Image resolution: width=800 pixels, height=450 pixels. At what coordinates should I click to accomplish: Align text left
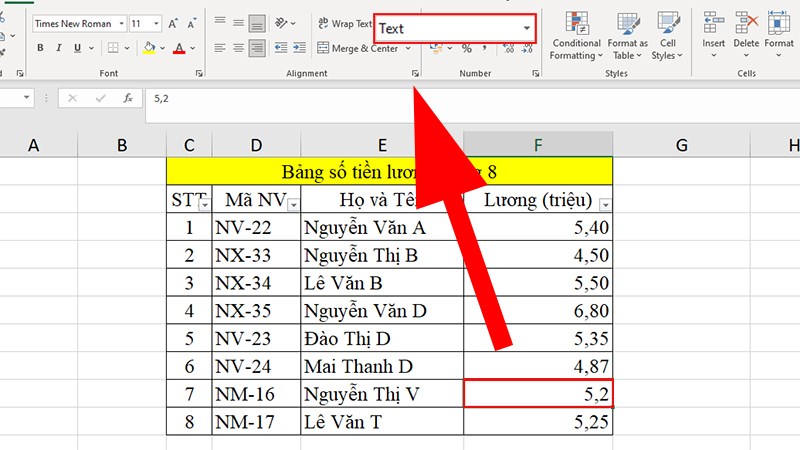click(220, 48)
